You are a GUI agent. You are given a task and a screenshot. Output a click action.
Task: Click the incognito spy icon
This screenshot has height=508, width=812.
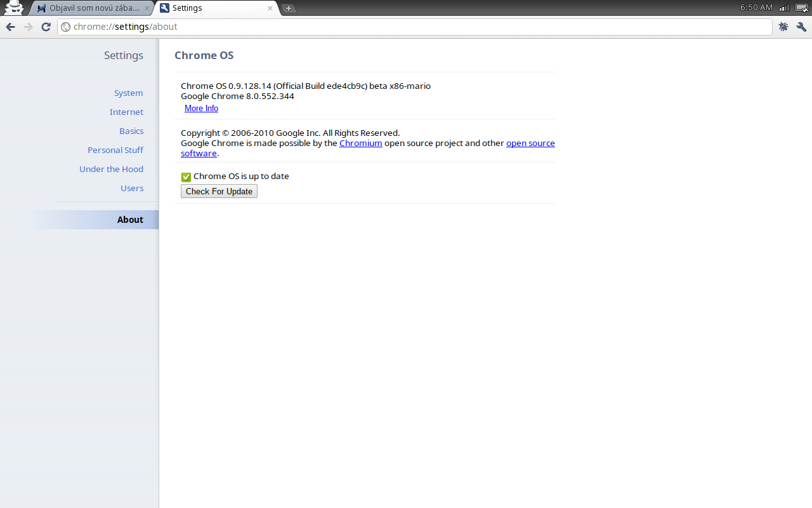coord(14,8)
